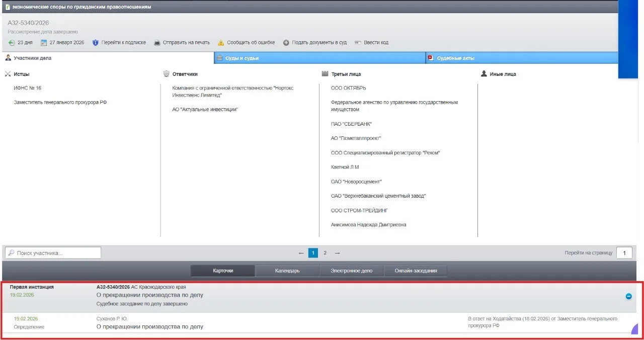Viewport: 644px width, 340px height.
Task: Click the magnifier icon in participant search
Action: pos(11,253)
